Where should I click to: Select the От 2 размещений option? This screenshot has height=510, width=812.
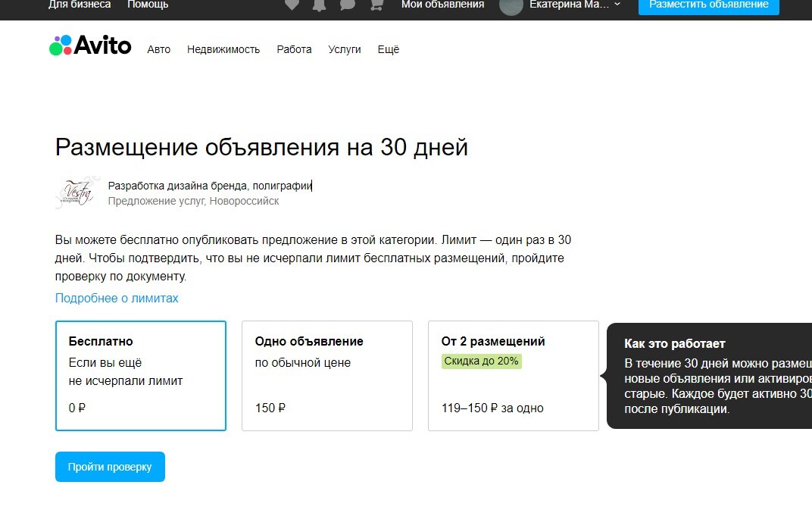click(514, 376)
